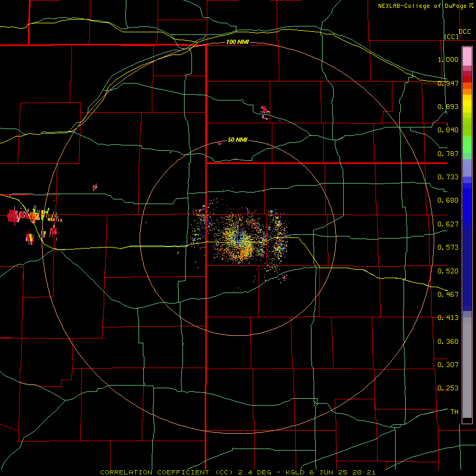This screenshot has width=476, height=476.
Task: Click the dense echo cluster at the radar center
Action: 240,239
